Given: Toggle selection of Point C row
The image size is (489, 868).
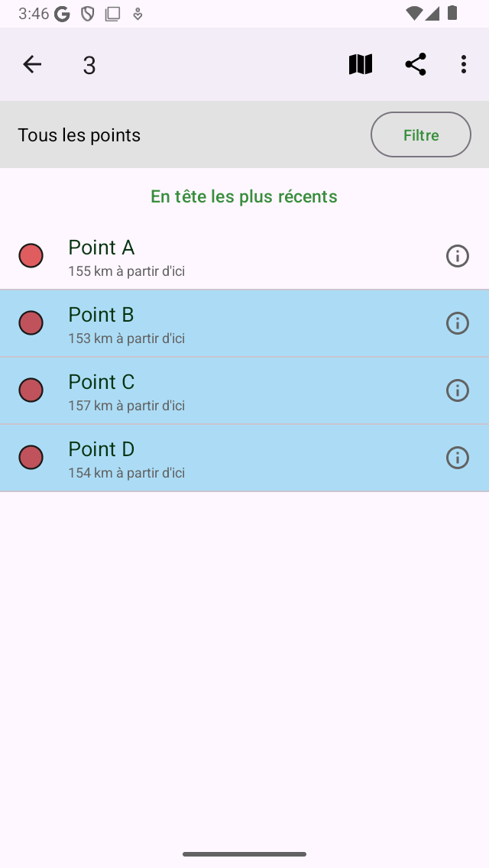Looking at the screenshot, I should point(229,391).
